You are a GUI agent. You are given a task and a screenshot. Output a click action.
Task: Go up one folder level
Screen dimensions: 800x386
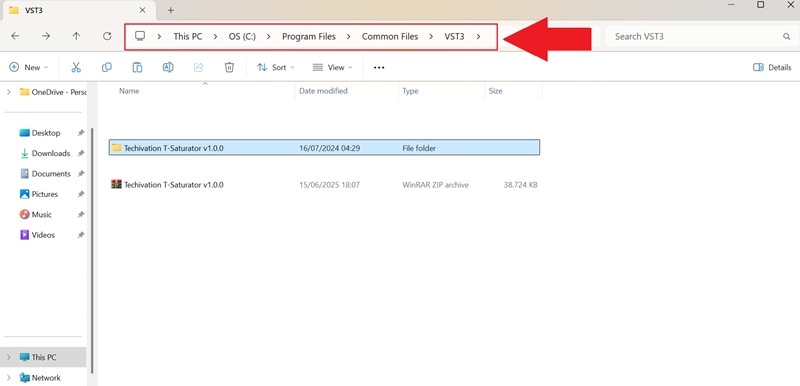76,36
